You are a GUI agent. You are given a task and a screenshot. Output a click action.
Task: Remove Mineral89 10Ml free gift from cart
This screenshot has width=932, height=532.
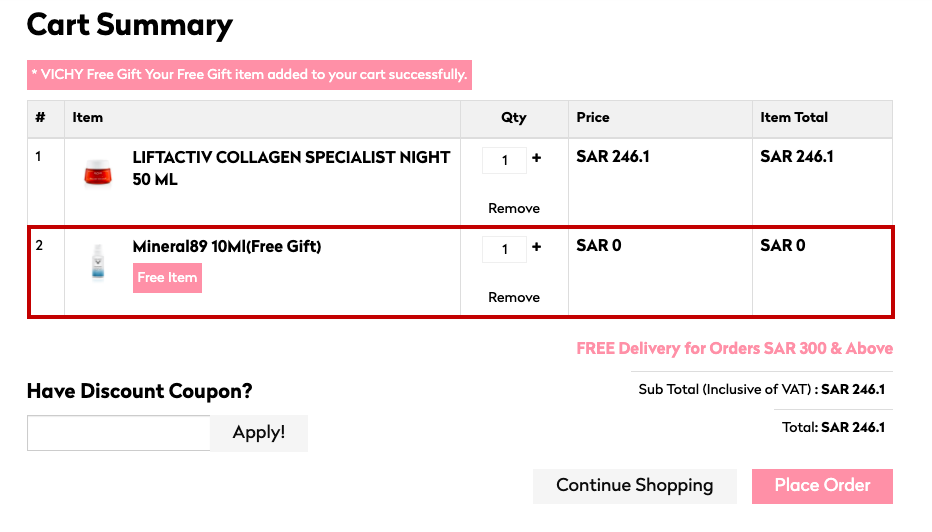pos(514,297)
